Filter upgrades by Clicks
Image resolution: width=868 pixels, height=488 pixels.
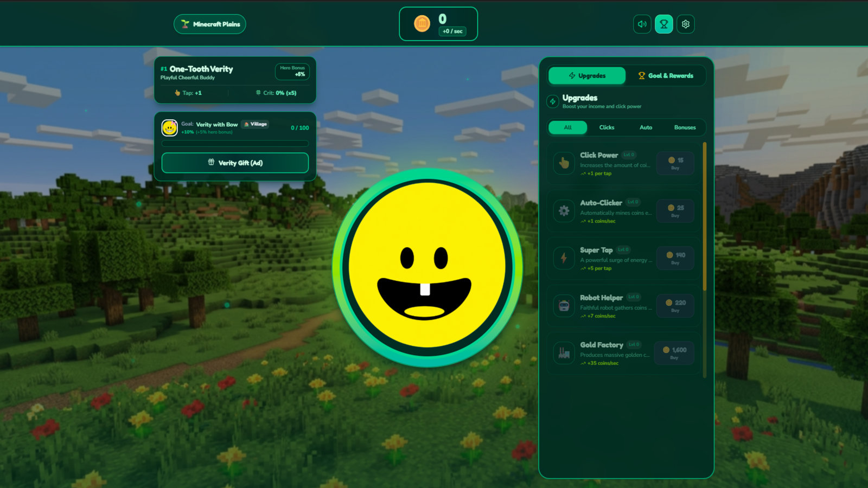point(607,127)
